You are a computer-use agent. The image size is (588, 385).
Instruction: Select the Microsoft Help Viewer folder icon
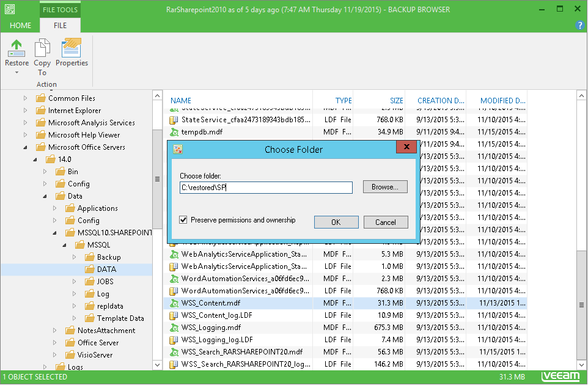tap(40, 135)
